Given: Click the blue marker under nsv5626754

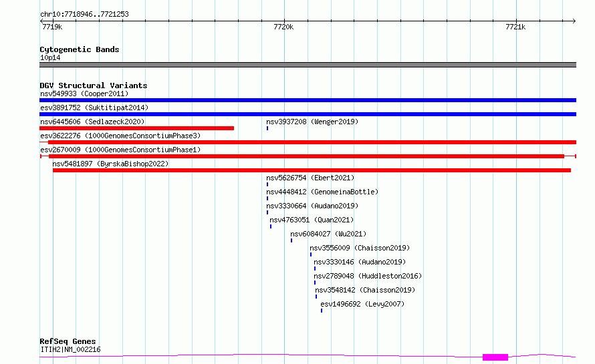Looking at the screenshot, I should (x=267, y=184).
